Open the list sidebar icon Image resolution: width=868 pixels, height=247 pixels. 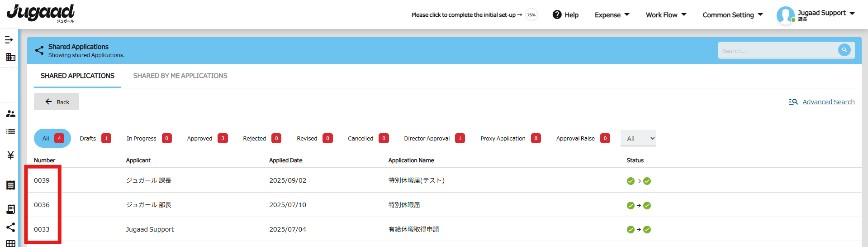coord(10,131)
